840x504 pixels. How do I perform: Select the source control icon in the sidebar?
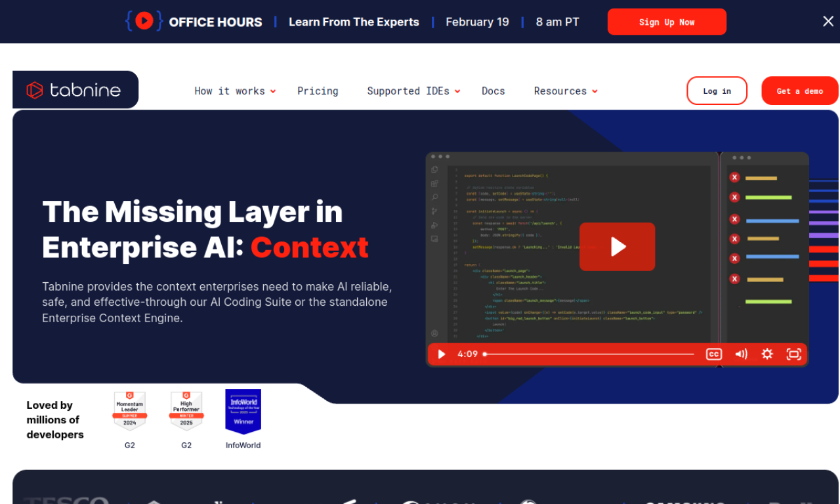tap(434, 211)
